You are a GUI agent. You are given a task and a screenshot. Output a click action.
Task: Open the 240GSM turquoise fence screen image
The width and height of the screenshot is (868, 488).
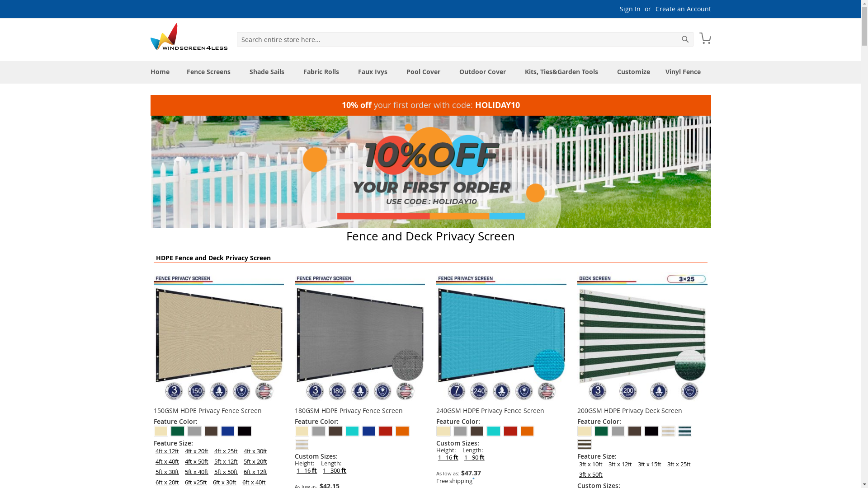click(501, 338)
